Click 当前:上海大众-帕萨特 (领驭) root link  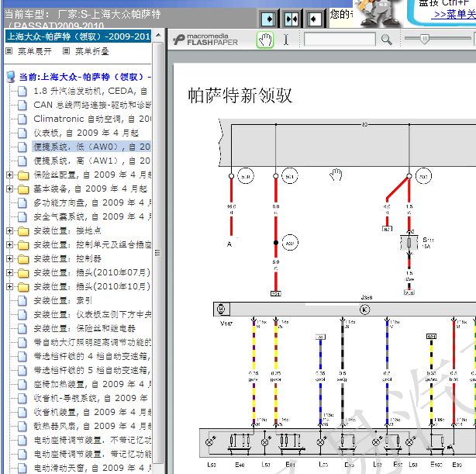pos(85,77)
